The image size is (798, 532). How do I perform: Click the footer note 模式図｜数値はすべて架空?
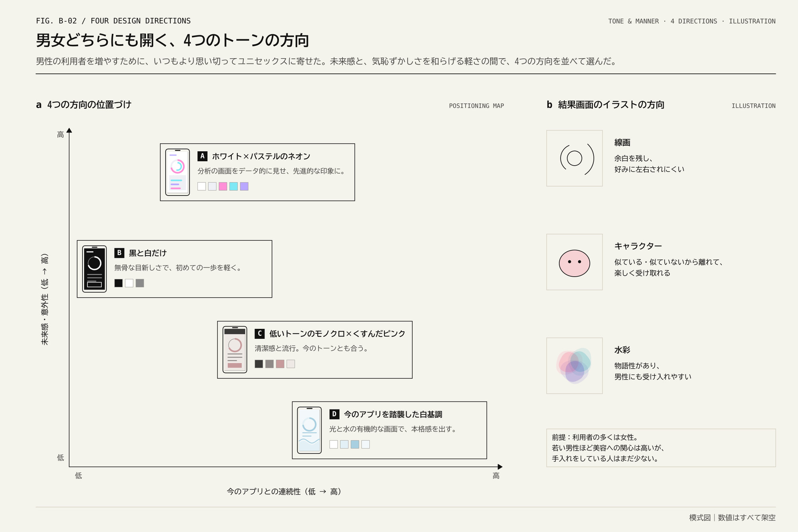732,518
